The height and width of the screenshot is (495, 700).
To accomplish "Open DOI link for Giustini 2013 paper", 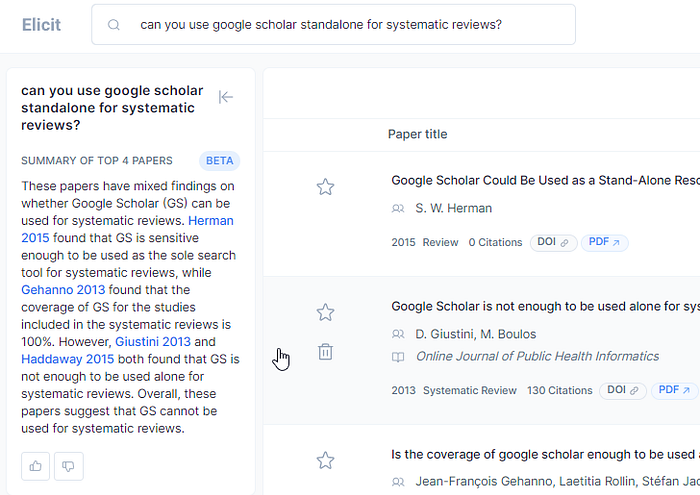I will coord(622,390).
